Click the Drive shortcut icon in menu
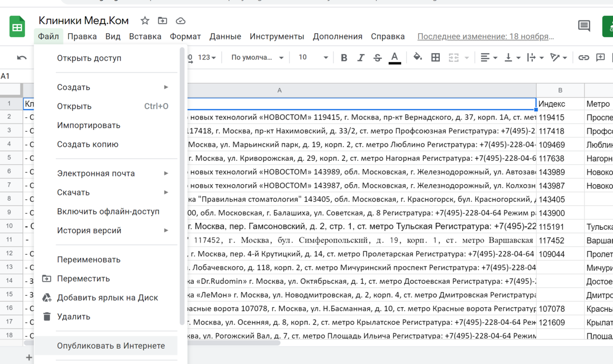 click(46, 298)
